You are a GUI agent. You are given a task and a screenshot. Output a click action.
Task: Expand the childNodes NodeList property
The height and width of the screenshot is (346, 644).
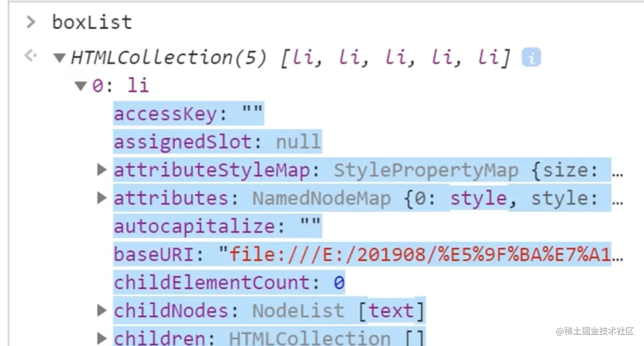[x=102, y=310]
